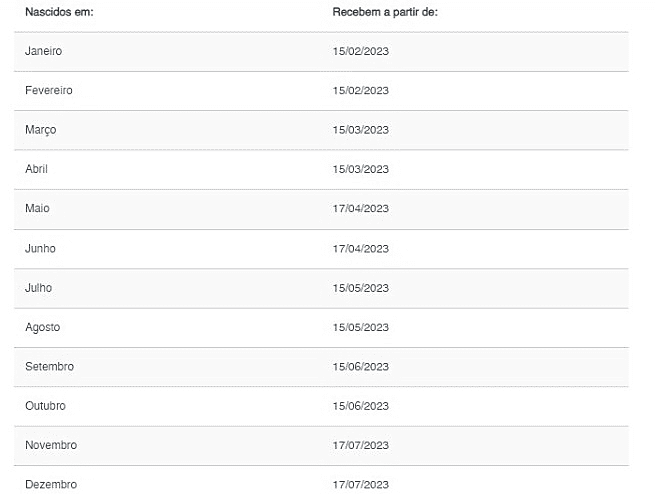This screenshot has width=655, height=494.
Task: Click the Maio month cell
Action: coord(37,209)
